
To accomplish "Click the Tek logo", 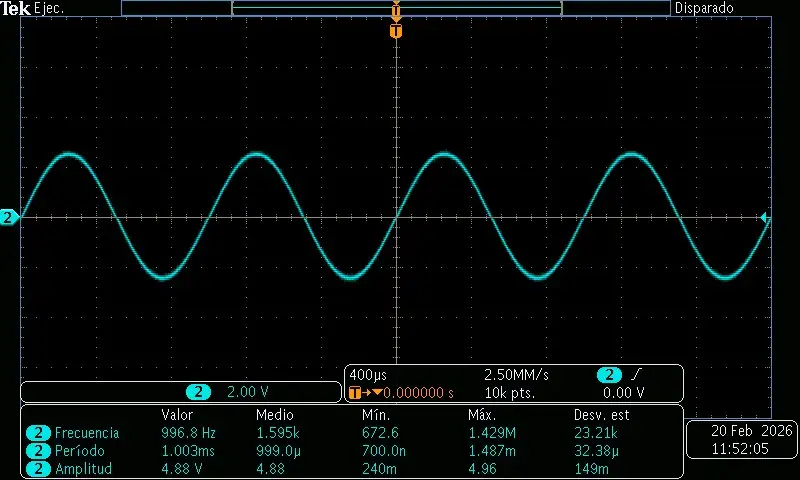I will coord(15,8).
